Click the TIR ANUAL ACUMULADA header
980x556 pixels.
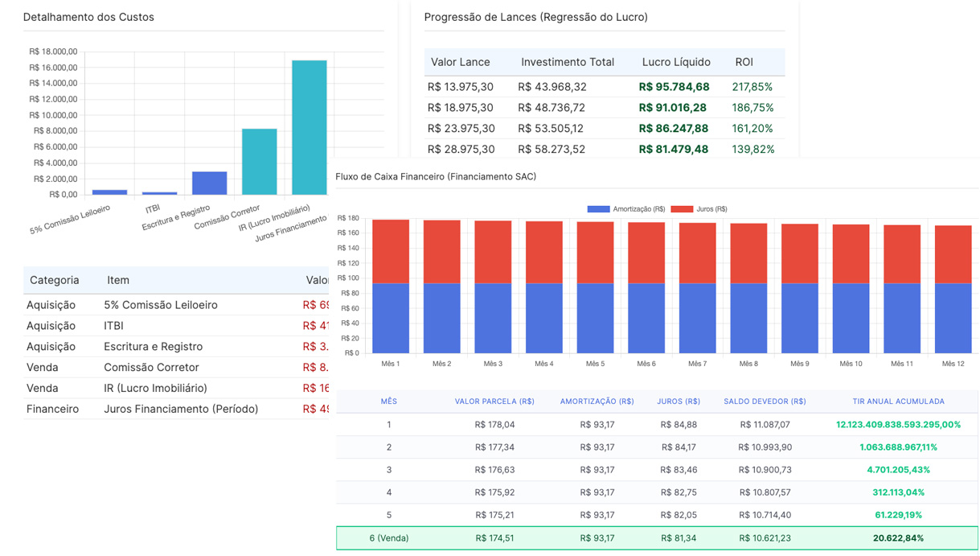point(899,402)
